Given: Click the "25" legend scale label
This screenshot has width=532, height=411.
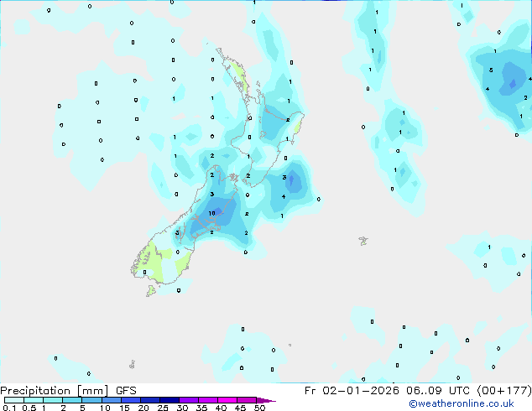Looking at the screenshot, I should point(163,408).
